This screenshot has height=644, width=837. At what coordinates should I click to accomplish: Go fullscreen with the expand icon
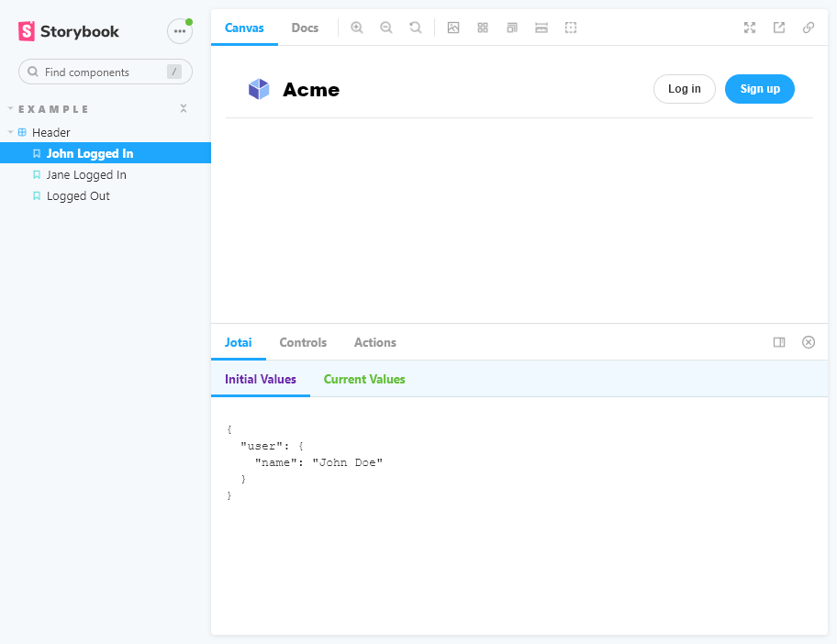750,28
